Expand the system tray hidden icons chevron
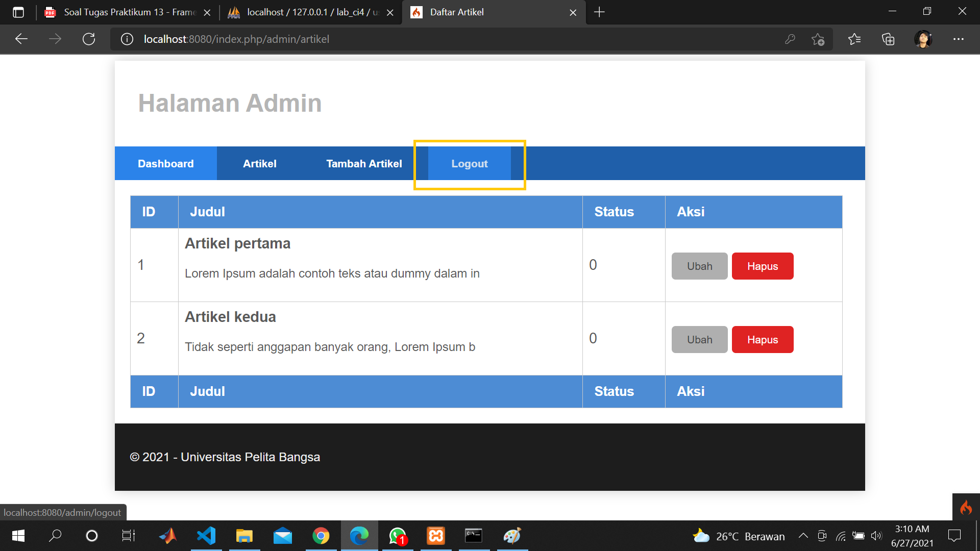 803,536
